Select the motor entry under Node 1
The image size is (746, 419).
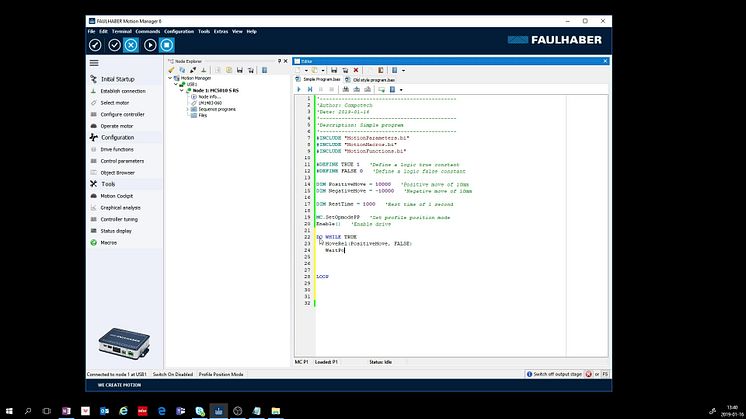coord(210,103)
